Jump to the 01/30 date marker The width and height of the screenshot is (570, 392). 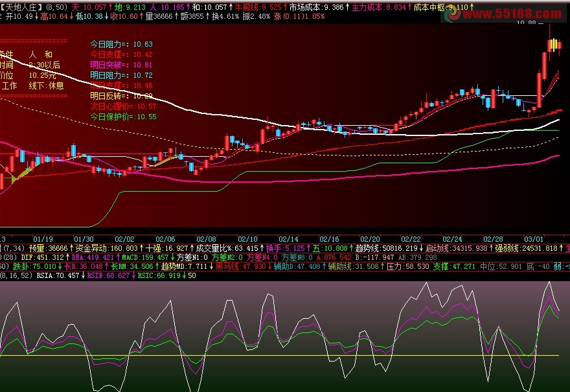tap(84, 239)
